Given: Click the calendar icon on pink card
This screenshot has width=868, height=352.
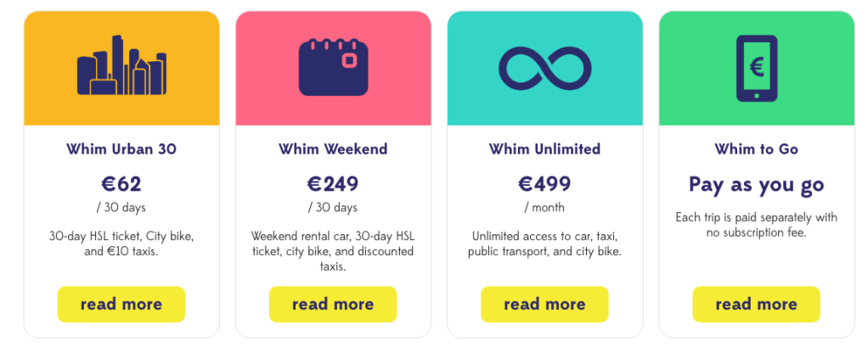Looking at the screenshot, I should pyautogui.click(x=333, y=66).
